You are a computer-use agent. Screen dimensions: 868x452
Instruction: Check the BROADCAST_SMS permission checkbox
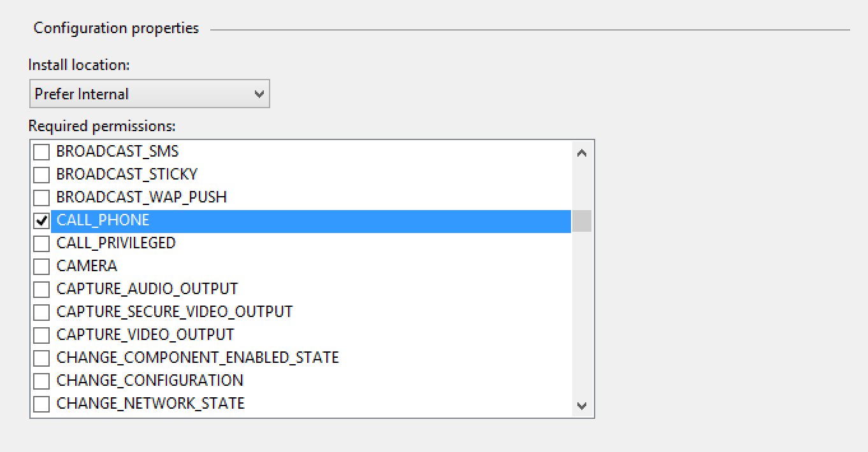coord(41,152)
